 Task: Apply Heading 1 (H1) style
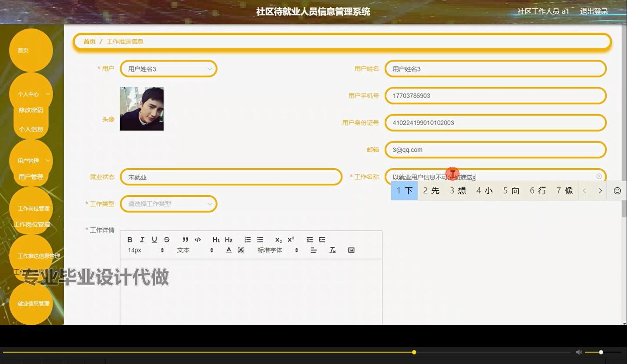[216, 239]
